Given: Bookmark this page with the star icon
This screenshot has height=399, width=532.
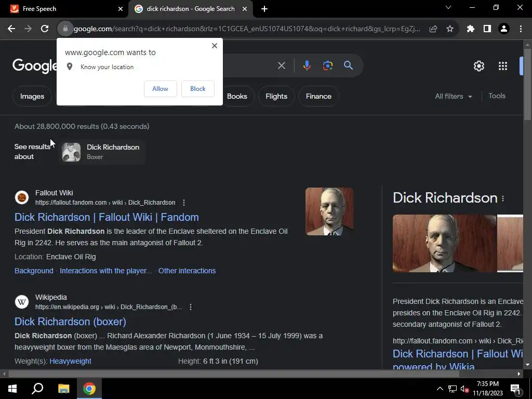Looking at the screenshot, I should point(449,29).
